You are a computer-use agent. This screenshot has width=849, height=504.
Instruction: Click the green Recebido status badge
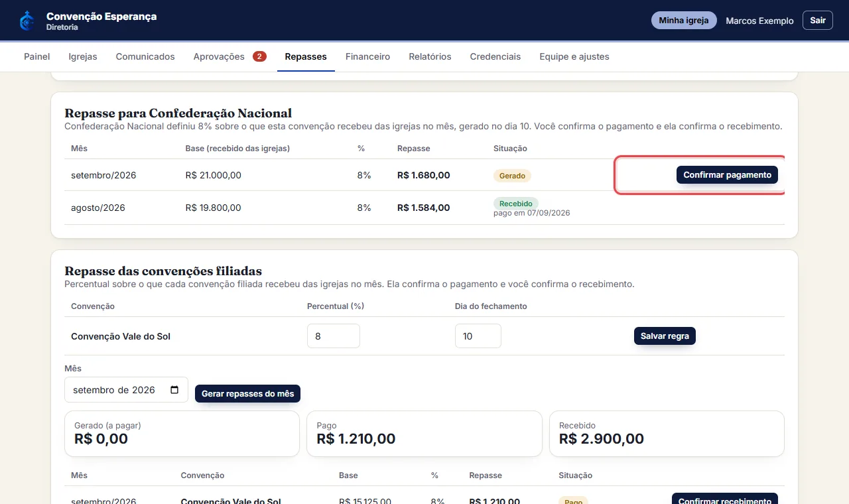516,203
